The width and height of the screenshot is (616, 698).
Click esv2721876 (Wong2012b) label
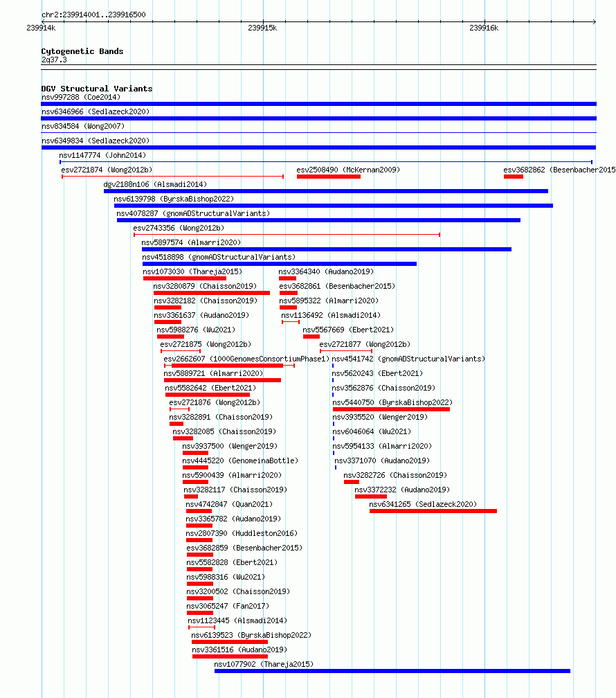coord(215,402)
